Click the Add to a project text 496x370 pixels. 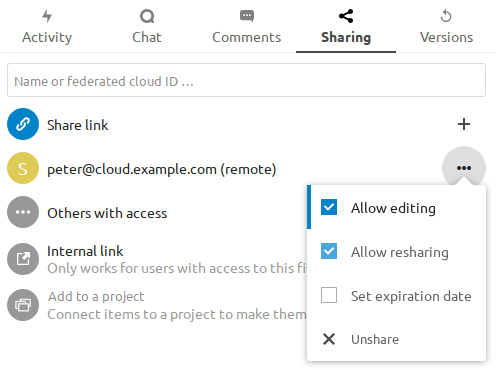tap(96, 296)
